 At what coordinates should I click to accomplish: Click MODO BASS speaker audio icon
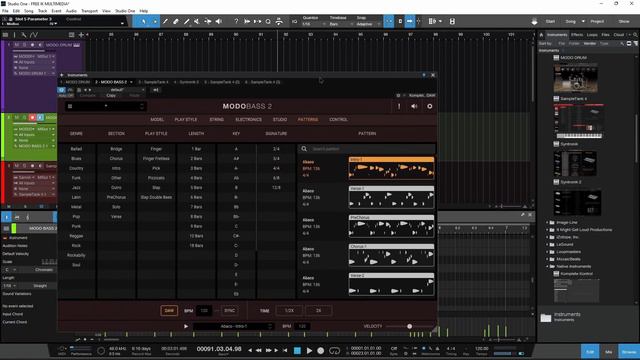(x=414, y=106)
